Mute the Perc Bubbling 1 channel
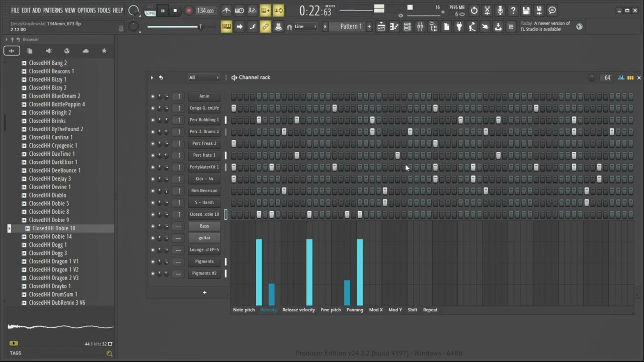Image resolution: width=644 pixels, height=362 pixels. tap(152, 120)
